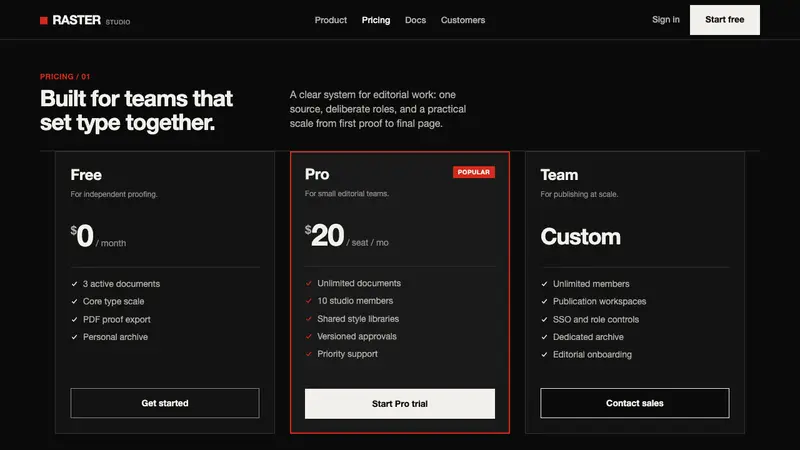Viewport: 800px width, 450px height.
Task: Click 'For publishing at scale.' subtitle
Action: pyautogui.click(x=579, y=194)
